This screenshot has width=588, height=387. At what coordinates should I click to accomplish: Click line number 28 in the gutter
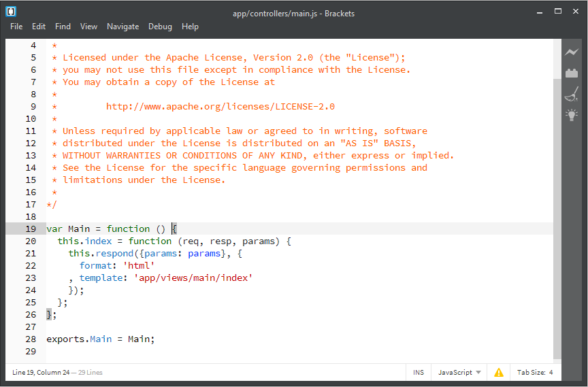tap(31, 339)
